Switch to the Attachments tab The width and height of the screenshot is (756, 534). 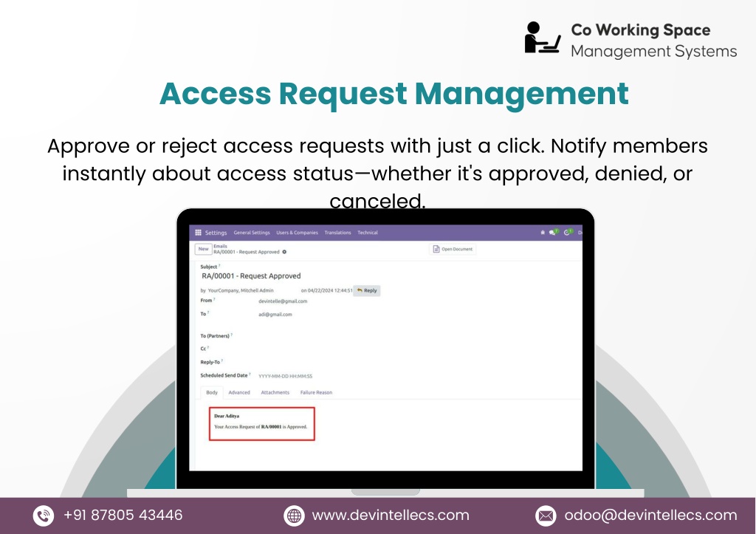[x=275, y=392]
